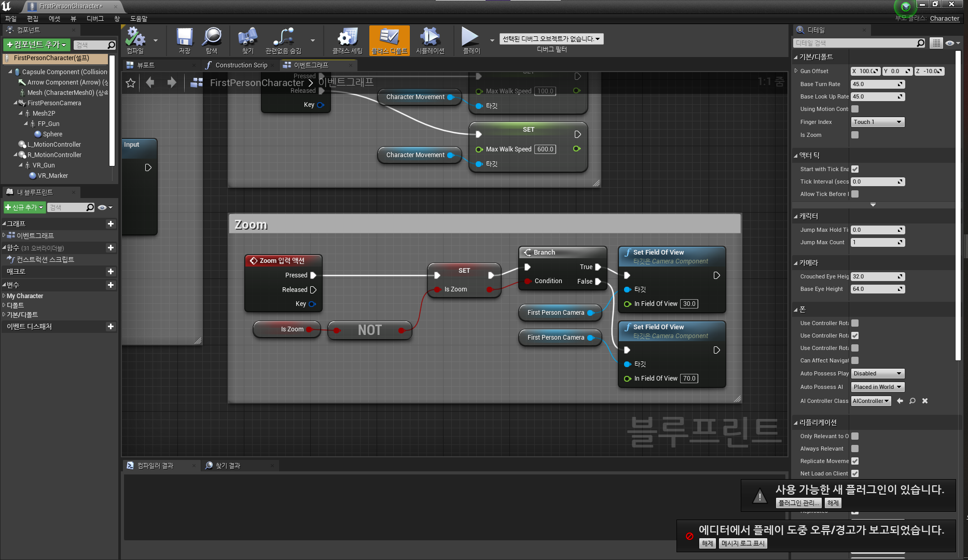The image size is (968, 560).
Task: Add new event dispatcher plus icon
Action: click(110, 327)
